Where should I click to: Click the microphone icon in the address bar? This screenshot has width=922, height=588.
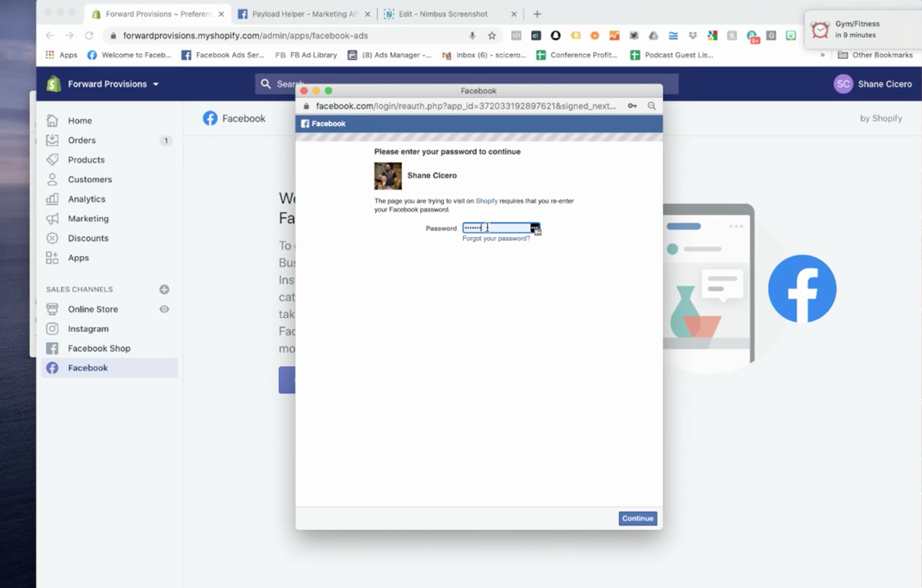tap(472, 36)
